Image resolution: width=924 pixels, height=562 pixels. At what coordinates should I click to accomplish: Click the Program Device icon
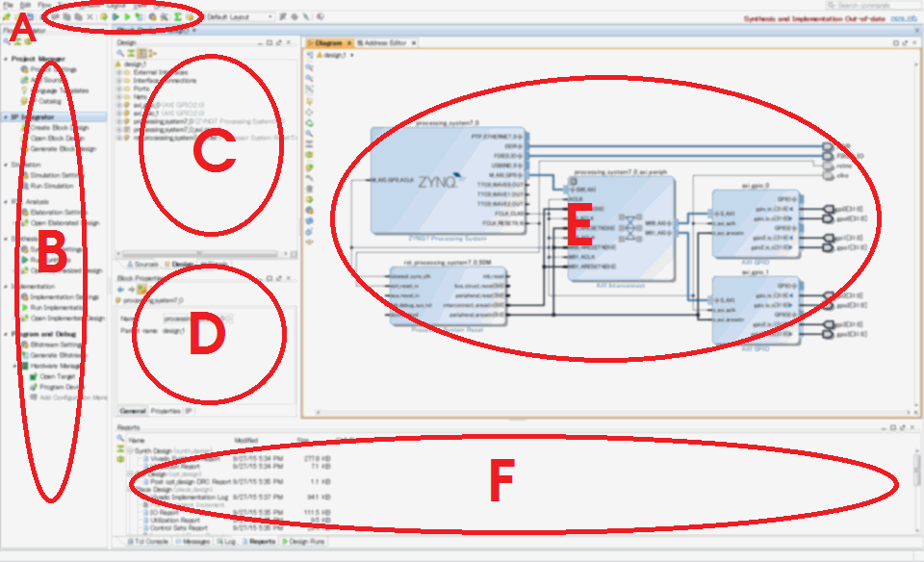pos(33,387)
